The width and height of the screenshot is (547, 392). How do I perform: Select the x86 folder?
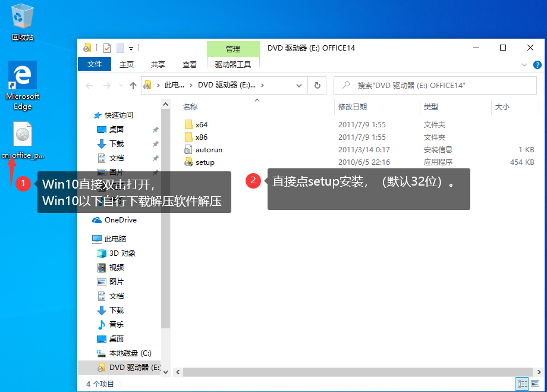(x=196, y=137)
